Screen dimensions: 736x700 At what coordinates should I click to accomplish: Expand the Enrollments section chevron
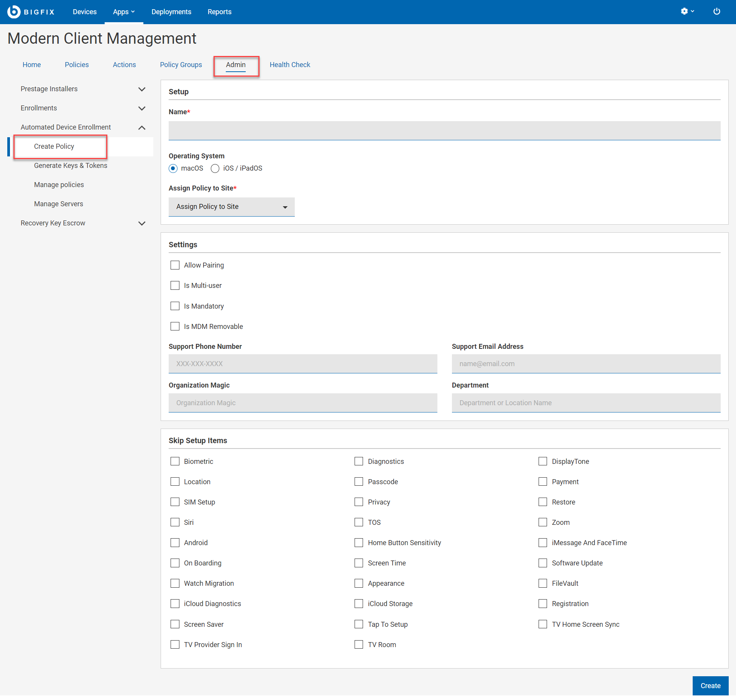pos(141,108)
